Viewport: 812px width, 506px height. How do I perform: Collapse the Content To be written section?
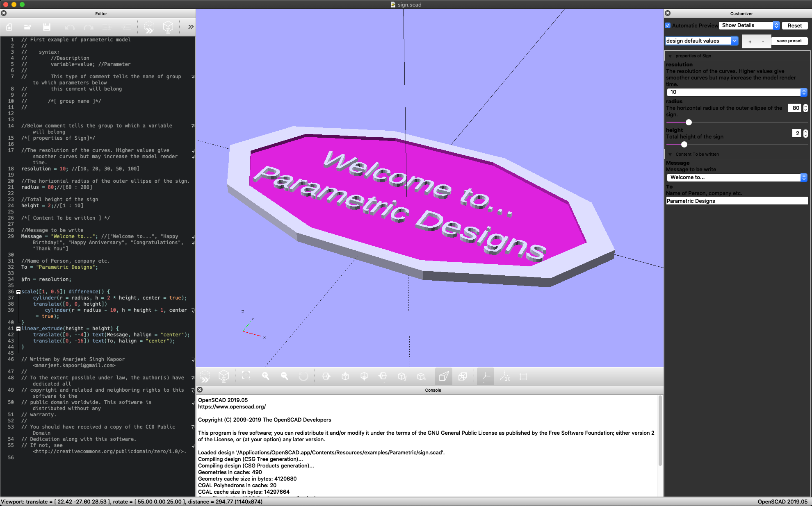coord(670,154)
